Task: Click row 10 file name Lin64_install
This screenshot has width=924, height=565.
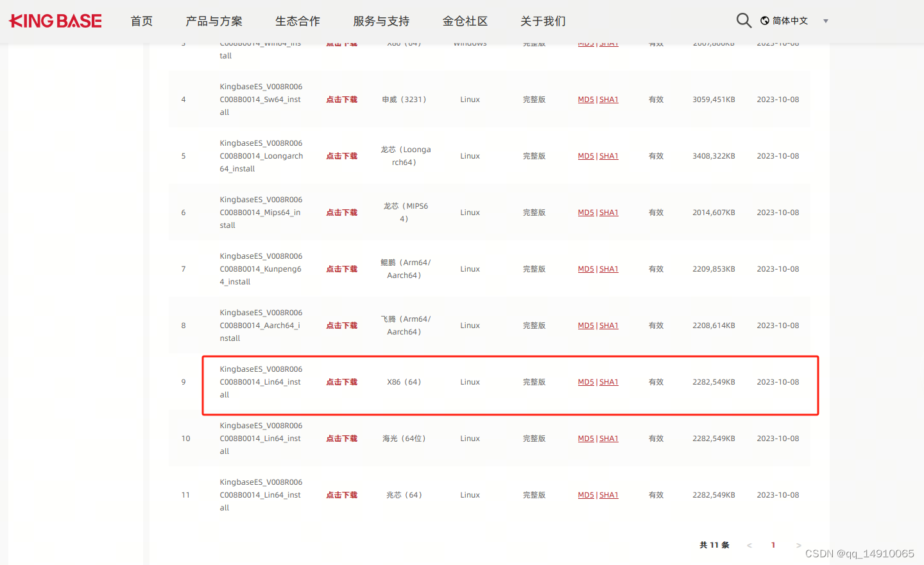Action: click(x=261, y=439)
